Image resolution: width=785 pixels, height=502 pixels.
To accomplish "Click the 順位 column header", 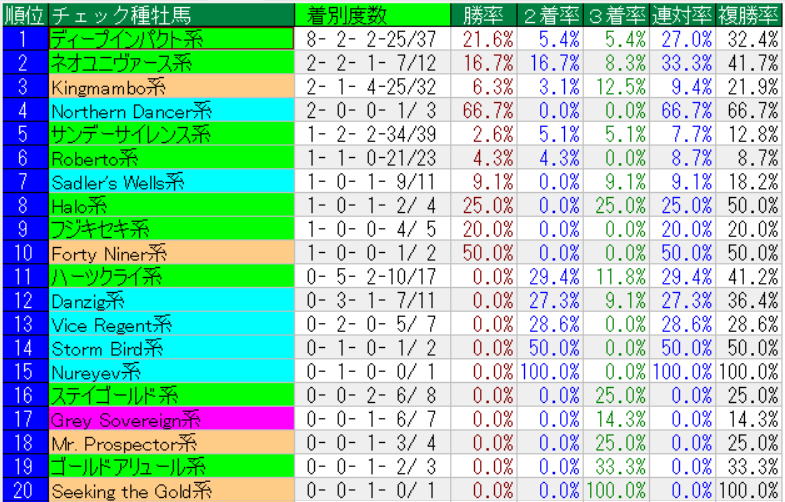I will [x=23, y=15].
